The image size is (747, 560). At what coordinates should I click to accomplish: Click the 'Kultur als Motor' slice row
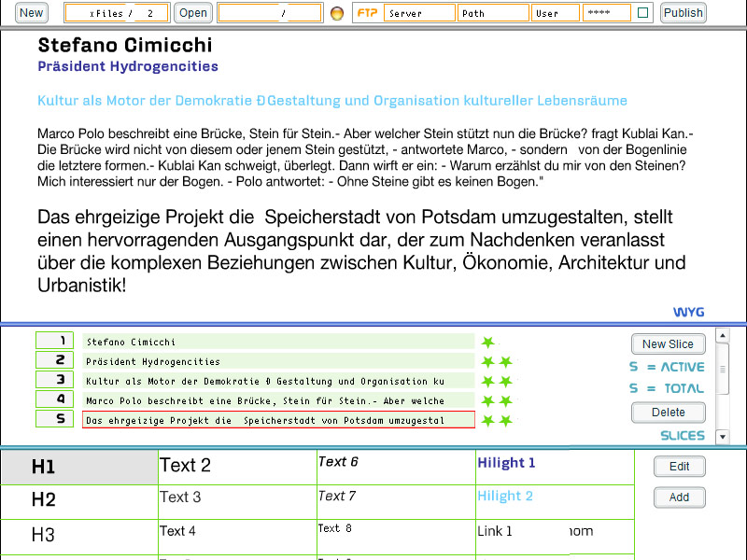pos(278,381)
